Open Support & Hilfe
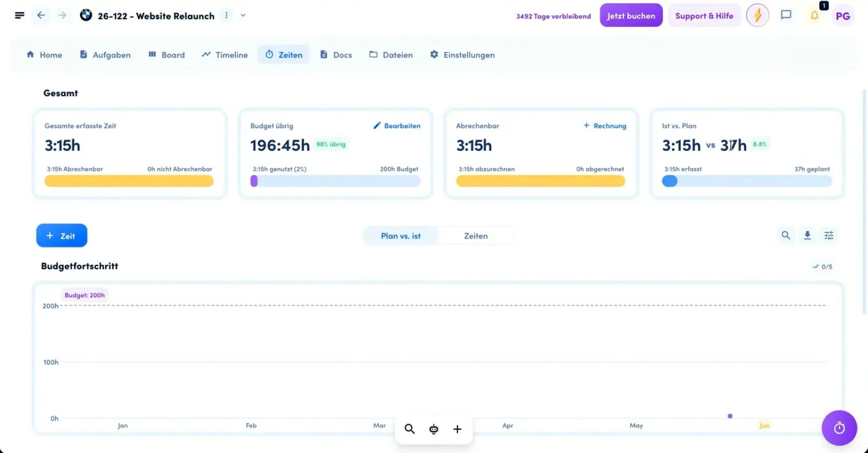 [704, 16]
